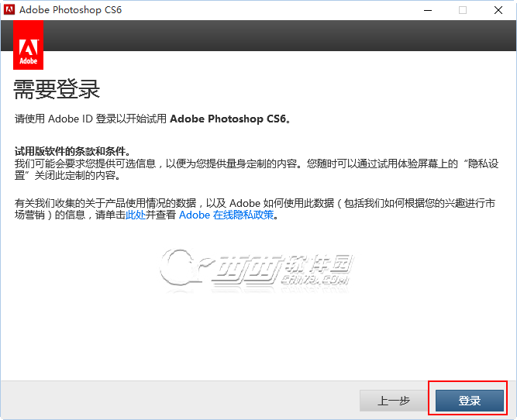Click the 需要登录 heading
The image size is (517, 420).
(x=57, y=89)
